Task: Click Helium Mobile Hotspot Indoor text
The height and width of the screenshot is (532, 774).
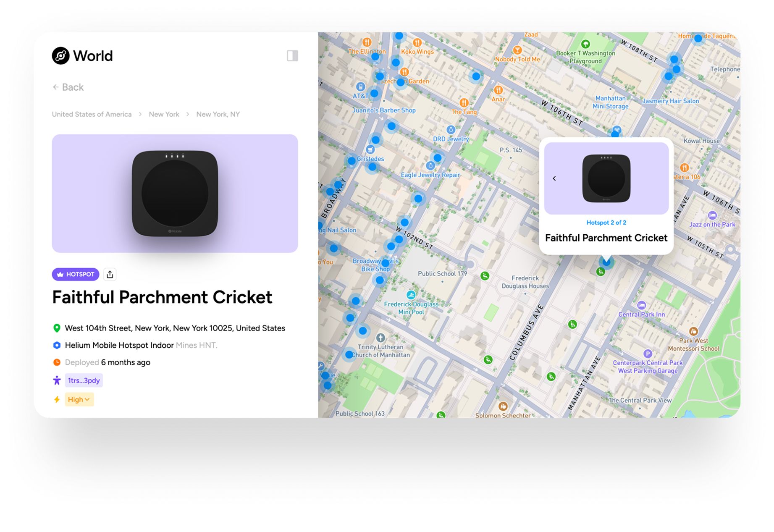Action: 119,345
